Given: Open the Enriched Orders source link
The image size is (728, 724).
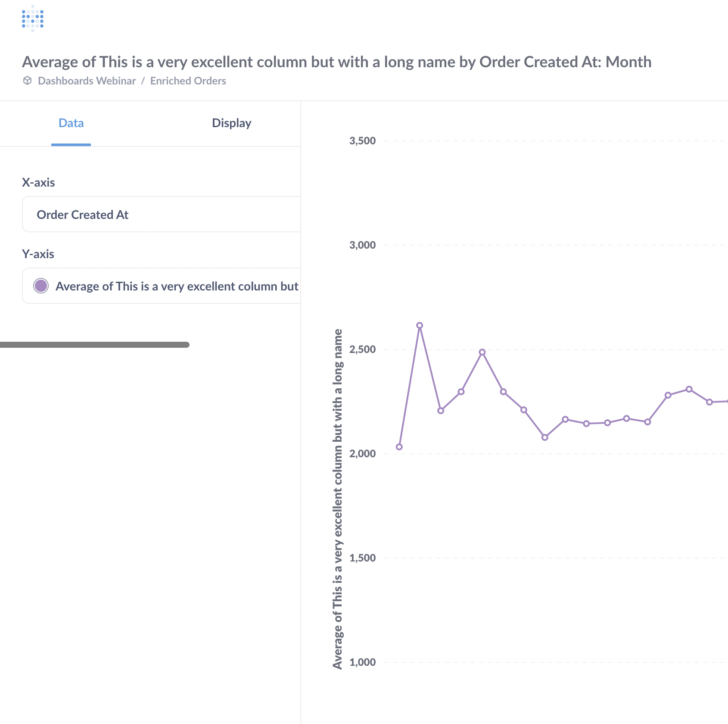Looking at the screenshot, I should pyautogui.click(x=188, y=81).
